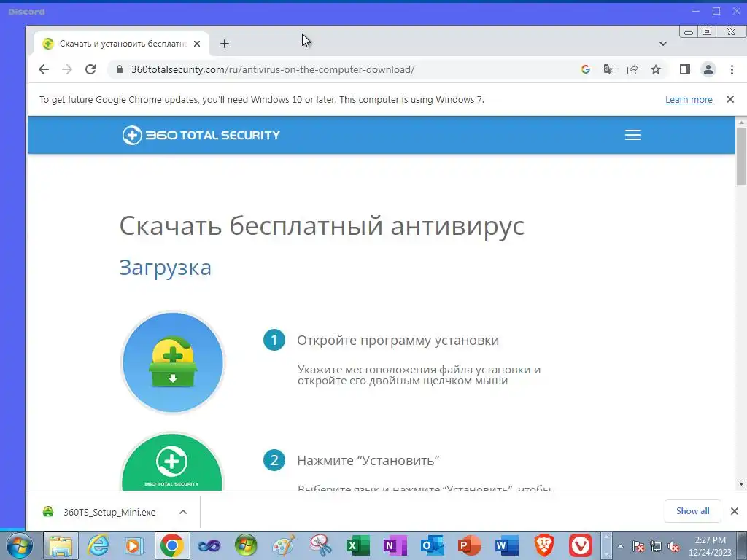Launch Vivaldi browser from taskbar

click(x=581, y=545)
